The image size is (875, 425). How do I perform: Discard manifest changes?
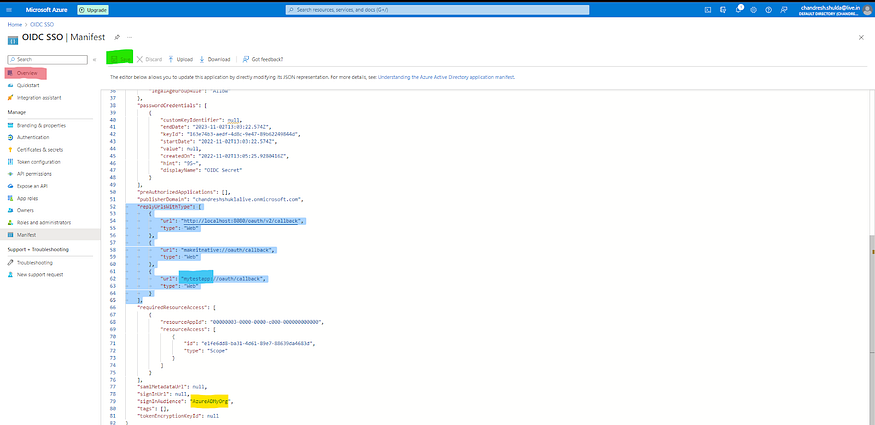150,59
